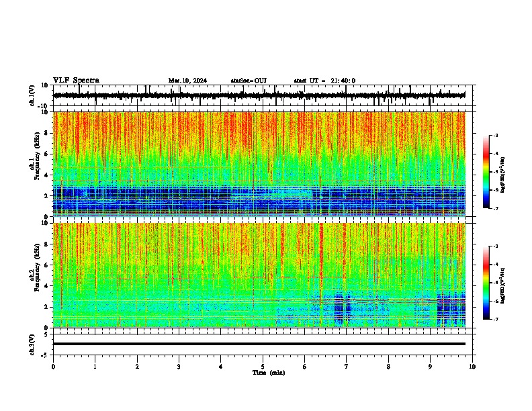Viewport: 532px width, 411px height.
Task: Click the '5' tick on the time axis
Action: 263,367
